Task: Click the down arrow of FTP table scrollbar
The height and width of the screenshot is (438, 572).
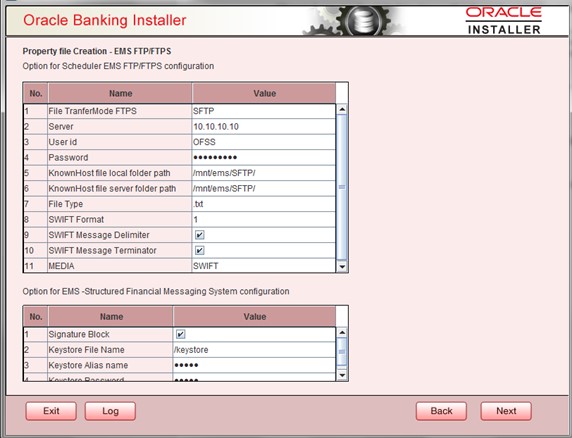Action: pyautogui.click(x=342, y=267)
